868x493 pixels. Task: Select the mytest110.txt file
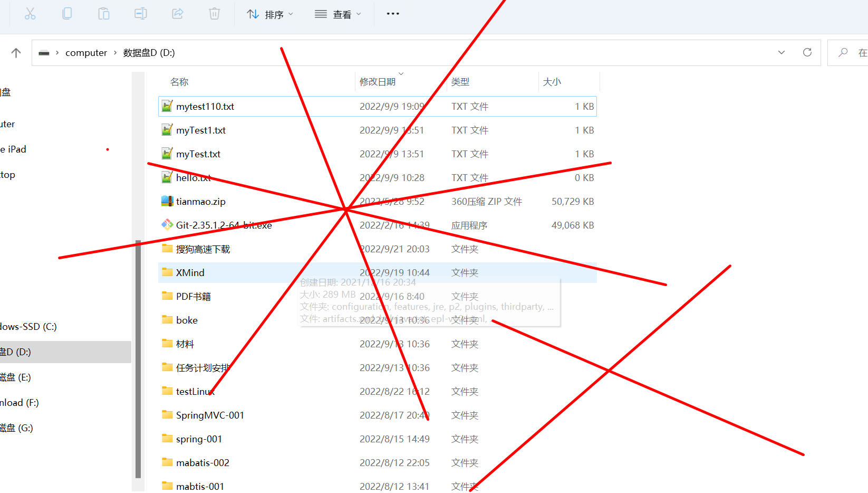click(x=206, y=106)
